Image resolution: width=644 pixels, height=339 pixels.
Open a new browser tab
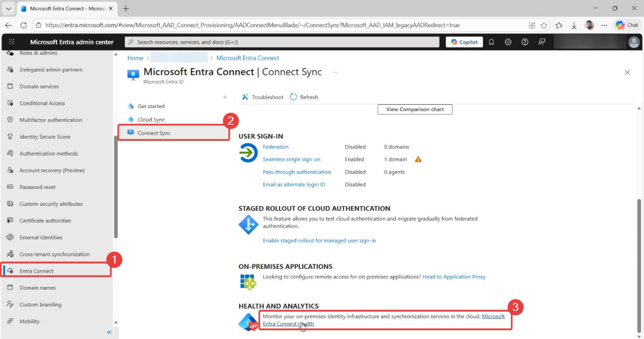[126, 8]
